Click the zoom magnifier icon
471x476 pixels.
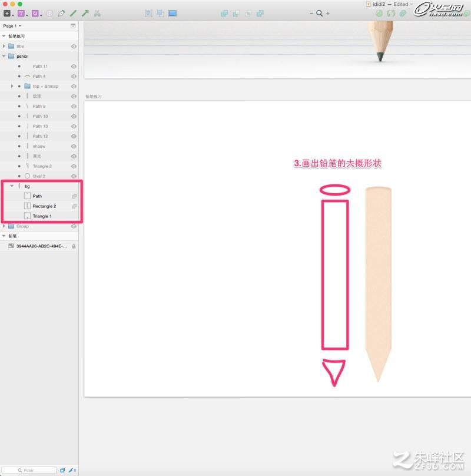pyautogui.click(x=319, y=14)
